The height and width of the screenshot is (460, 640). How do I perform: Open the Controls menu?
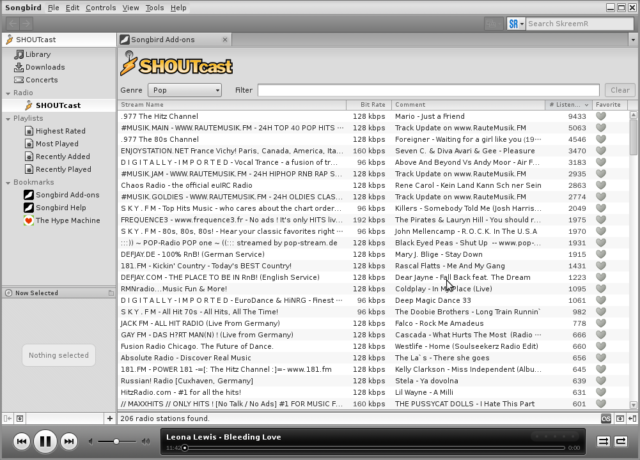(100, 8)
